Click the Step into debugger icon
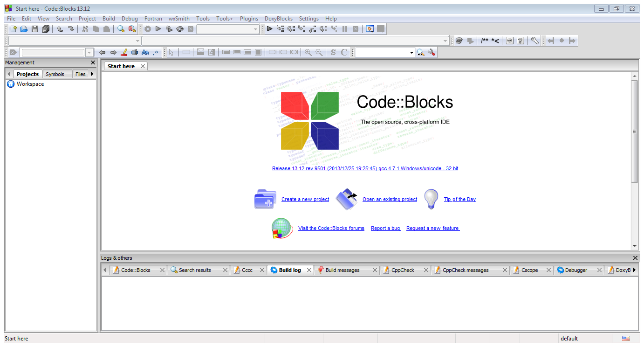 (302, 29)
